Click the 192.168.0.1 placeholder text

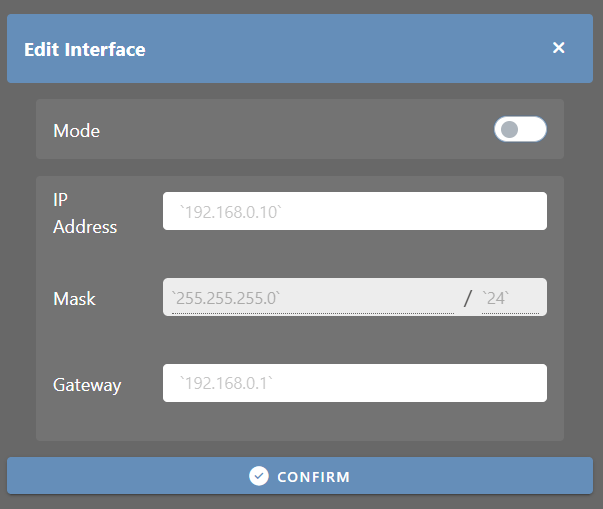pyautogui.click(x=227, y=383)
